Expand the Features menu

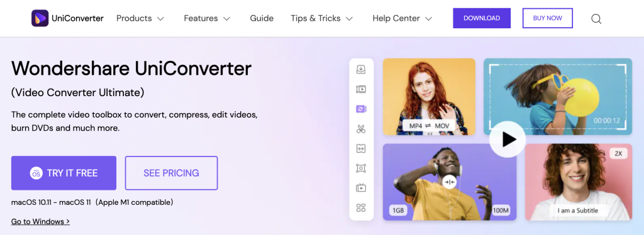207,18
